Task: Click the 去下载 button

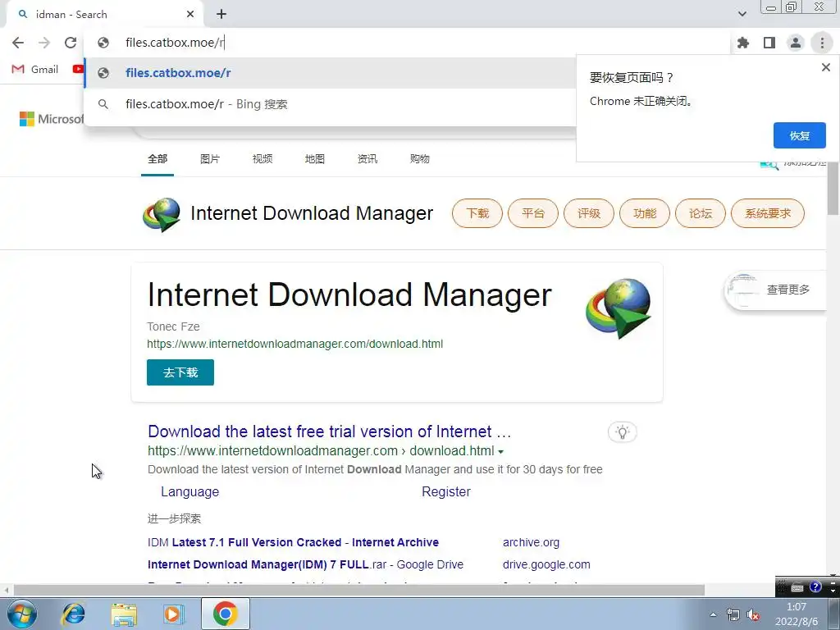Action: click(180, 372)
